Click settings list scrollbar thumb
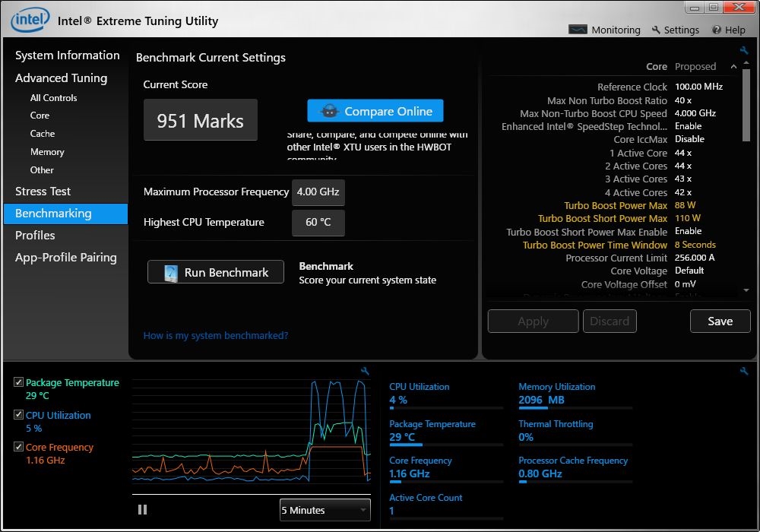Screen dimensions: 760x532 746,105
